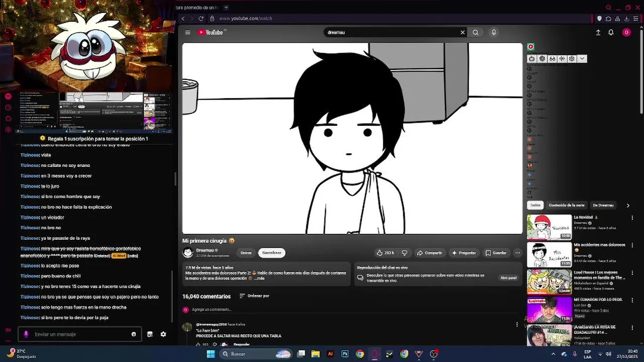
Task: Click the Preguntar button
Action: pyautogui.click(x=464, y=253)
